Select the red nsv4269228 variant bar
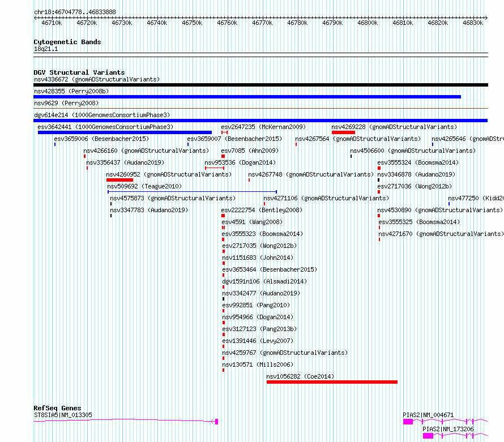 pyautogui.click(x=343, y=132)
